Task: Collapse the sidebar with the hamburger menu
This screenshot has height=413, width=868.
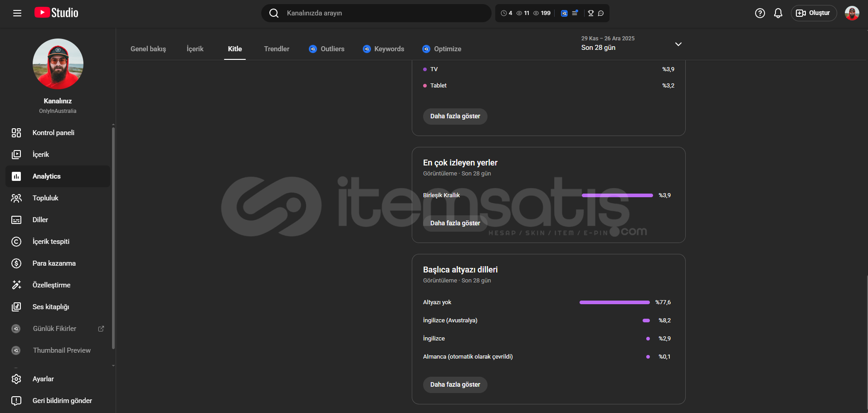Action: [17, 13]
